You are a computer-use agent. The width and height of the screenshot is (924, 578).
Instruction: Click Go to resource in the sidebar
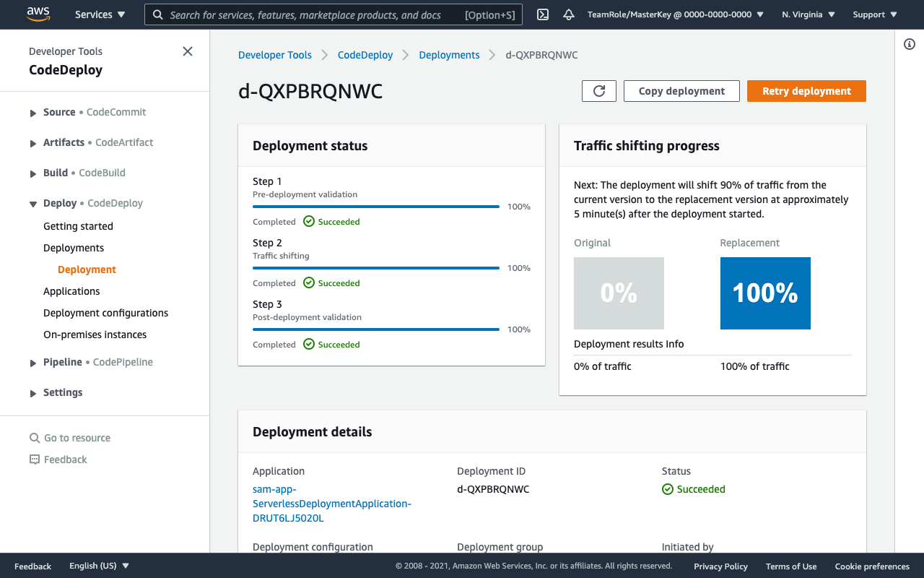pos(77,438)
